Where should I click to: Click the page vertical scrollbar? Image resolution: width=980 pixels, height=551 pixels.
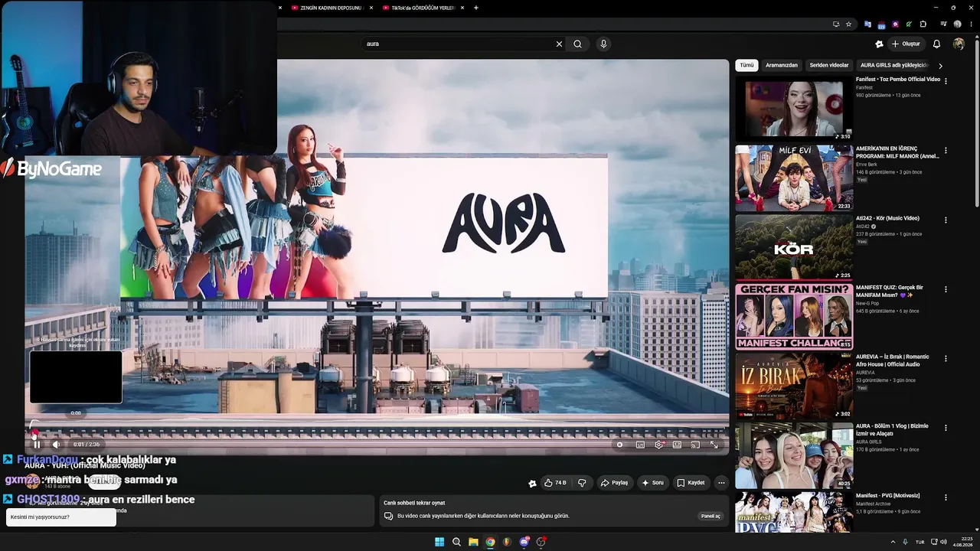tap(977, 122)
